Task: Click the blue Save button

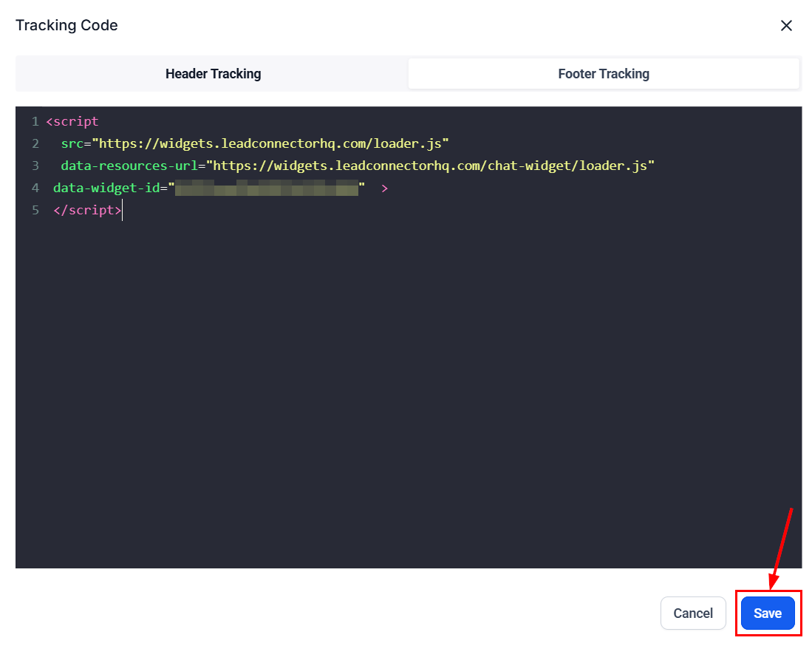Action: tap(768, 613)
